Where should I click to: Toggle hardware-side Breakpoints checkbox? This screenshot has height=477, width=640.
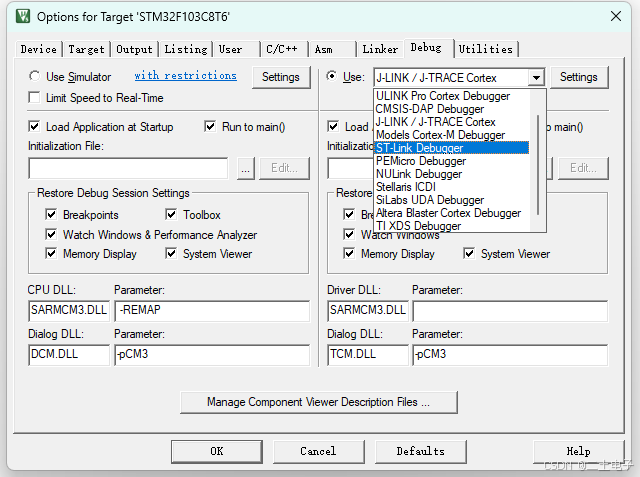(x=349, y=215)
